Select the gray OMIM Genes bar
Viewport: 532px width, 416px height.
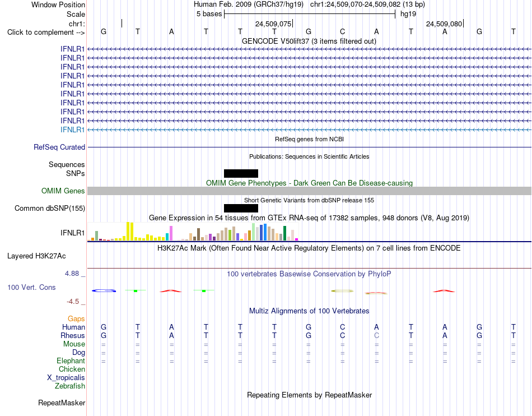[x=309, y=191]
